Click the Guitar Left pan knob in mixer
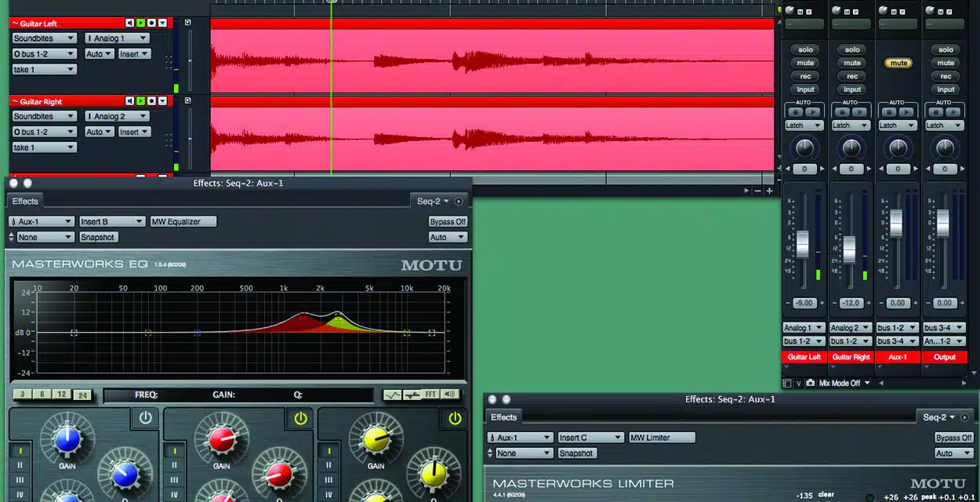980x502 pixels. [x=804, y=147]
